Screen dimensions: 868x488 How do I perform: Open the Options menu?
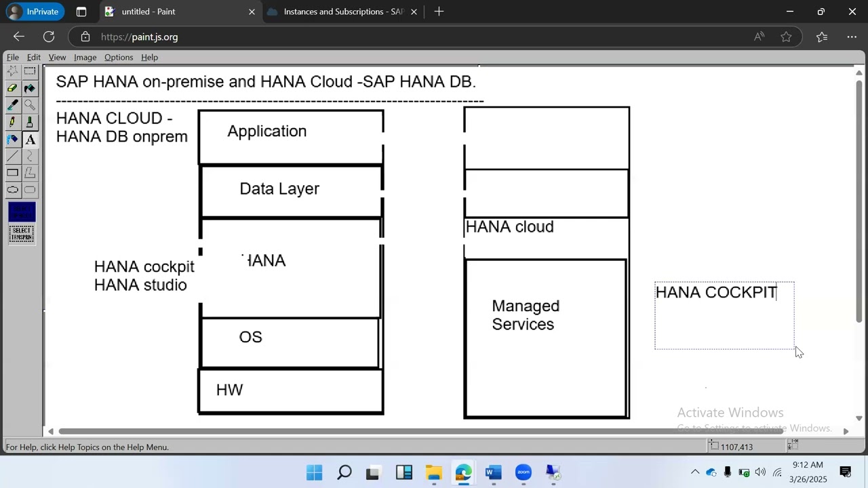[119, 58]
